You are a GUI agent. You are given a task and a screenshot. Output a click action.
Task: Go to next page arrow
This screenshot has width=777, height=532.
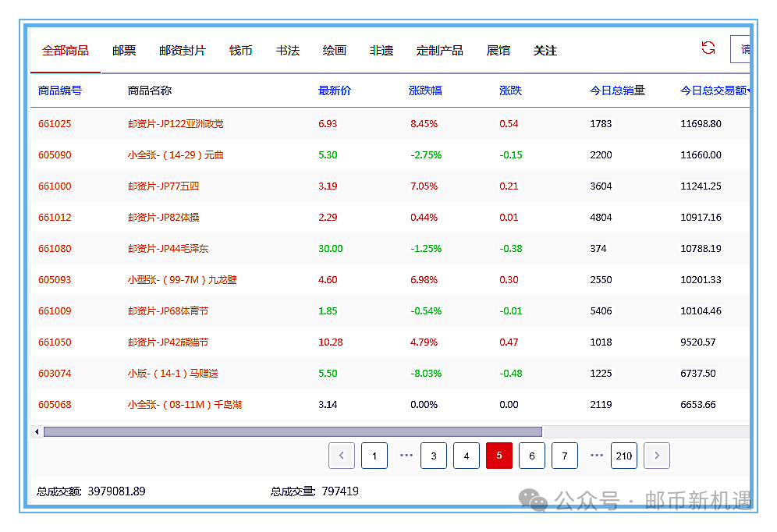click(656, 456)
